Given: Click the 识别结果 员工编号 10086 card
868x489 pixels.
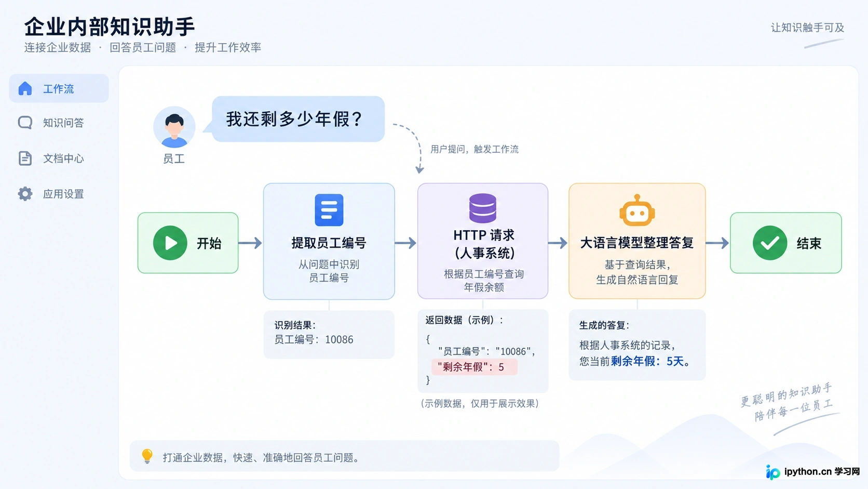Looking at the screenshot, I should 329,334.
